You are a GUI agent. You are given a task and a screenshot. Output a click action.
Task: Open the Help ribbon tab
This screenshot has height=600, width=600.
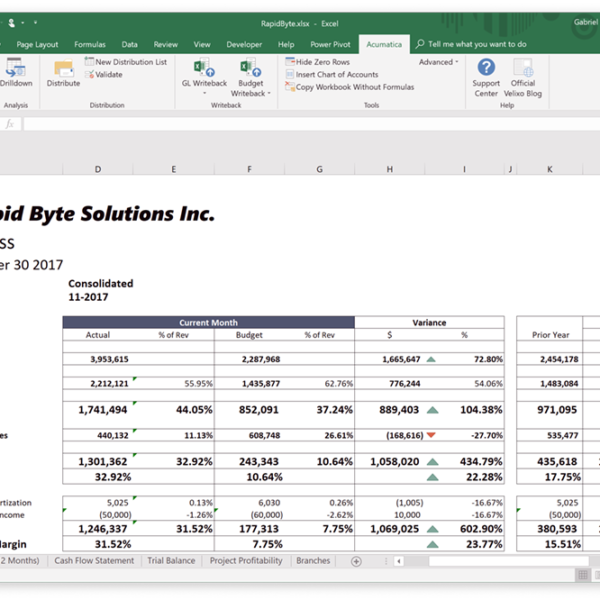pos(286,44)
